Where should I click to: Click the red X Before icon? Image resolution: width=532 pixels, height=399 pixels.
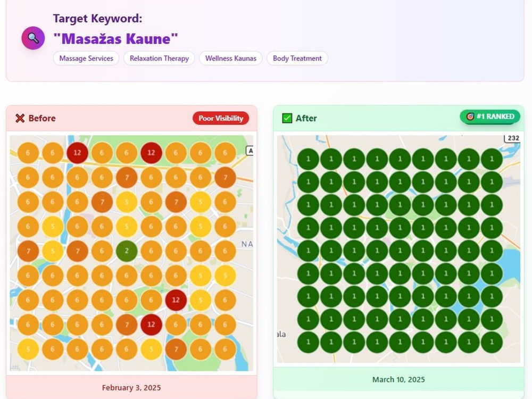coord(20,118)
